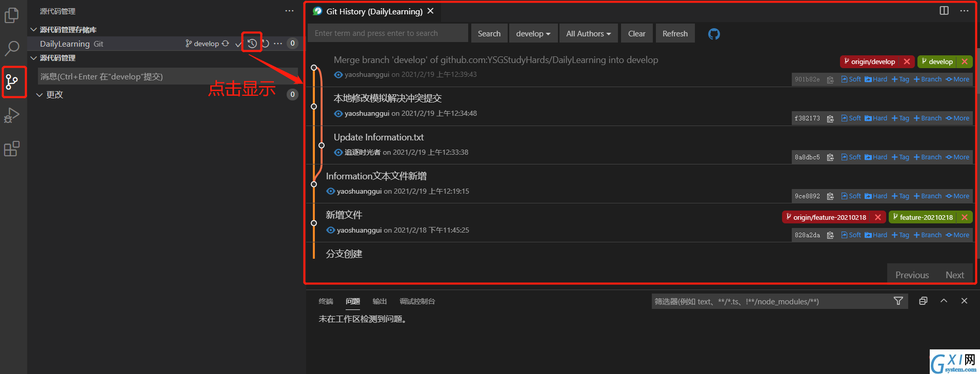Select the Git History (DailyLearning) editor tab
Image resolution: width=980 pixels, height=374 pixels.
pos(374,11)
